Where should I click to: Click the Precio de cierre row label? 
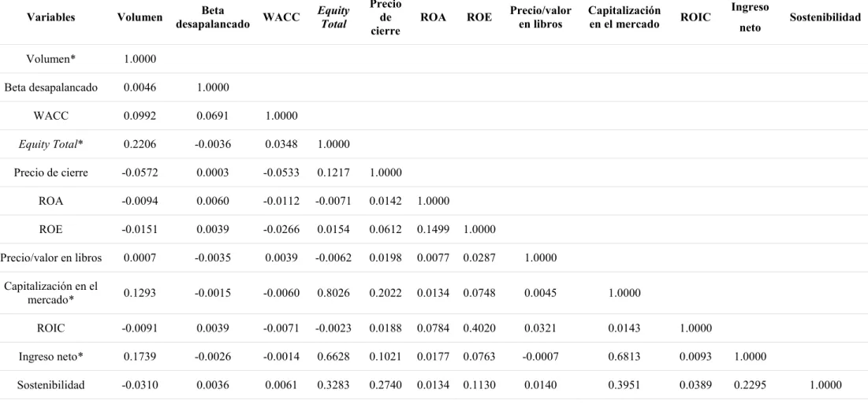(x=50, y=172)
